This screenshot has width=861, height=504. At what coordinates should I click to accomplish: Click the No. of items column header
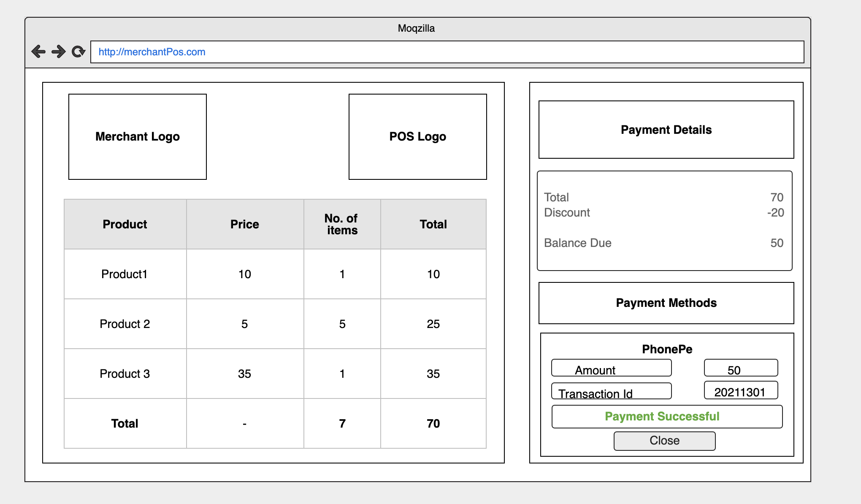click(x=342, y=224)
